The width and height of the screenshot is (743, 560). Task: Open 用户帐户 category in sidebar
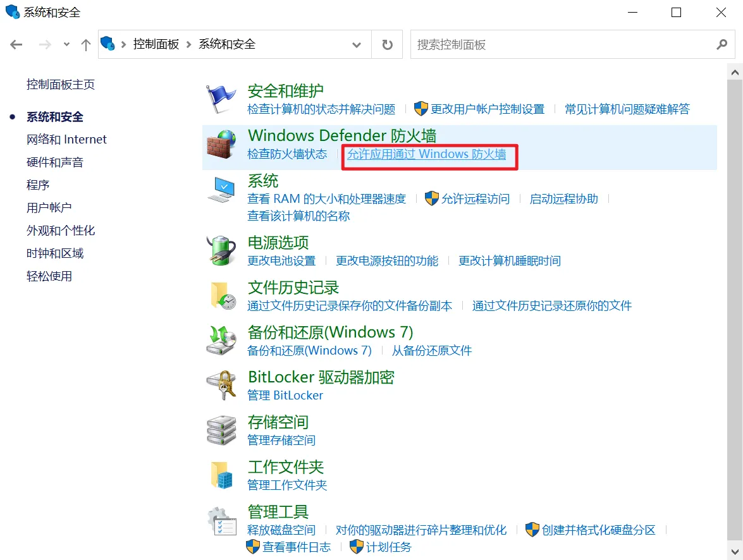49,207
